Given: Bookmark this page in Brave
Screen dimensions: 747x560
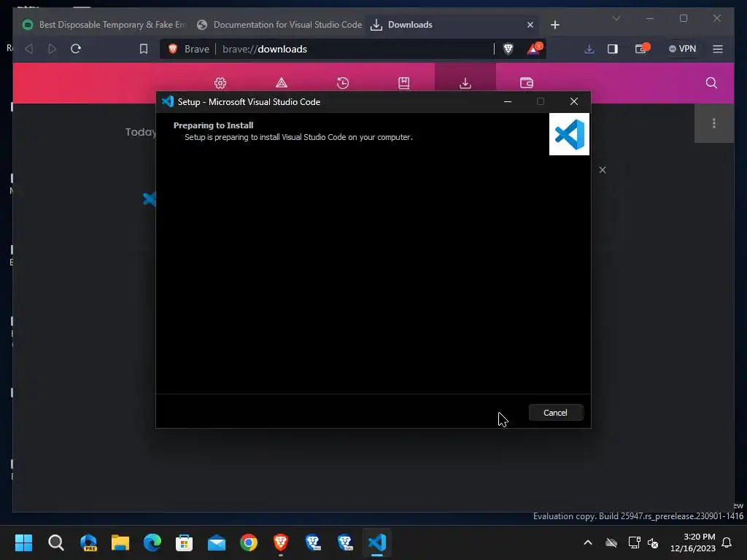Looking at the screenshot, I should tap(144, 49).
